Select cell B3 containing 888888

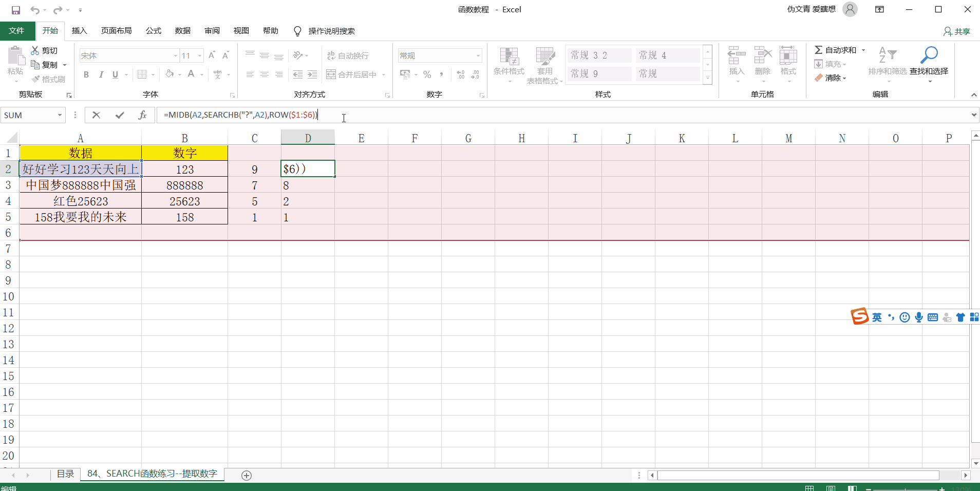[x=184, y=185]
